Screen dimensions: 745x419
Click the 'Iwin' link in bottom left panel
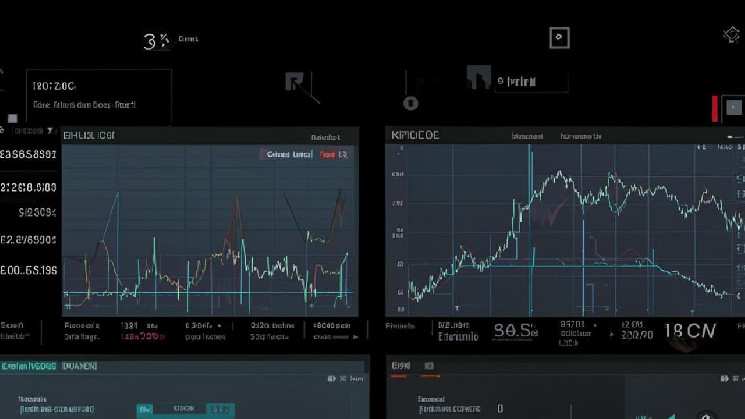[357, 379]
